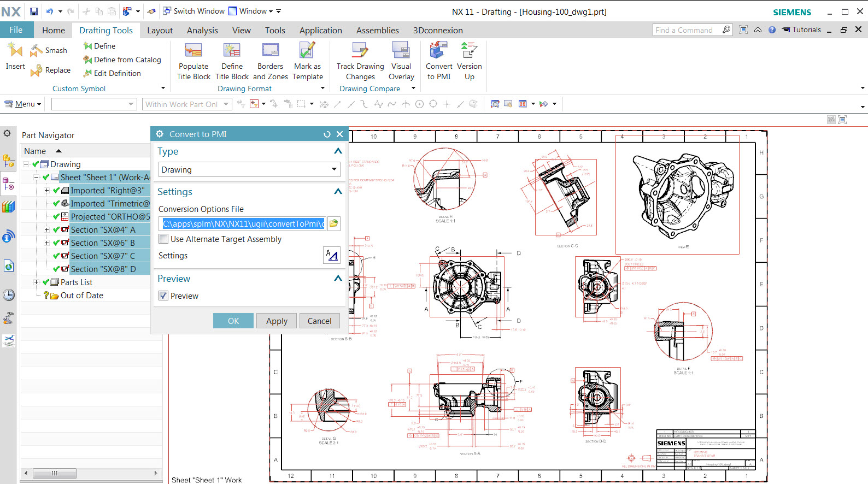Click Cancel in Convert to PMI dialog
The width and height of the screenshot is (868, 484).
319,321
